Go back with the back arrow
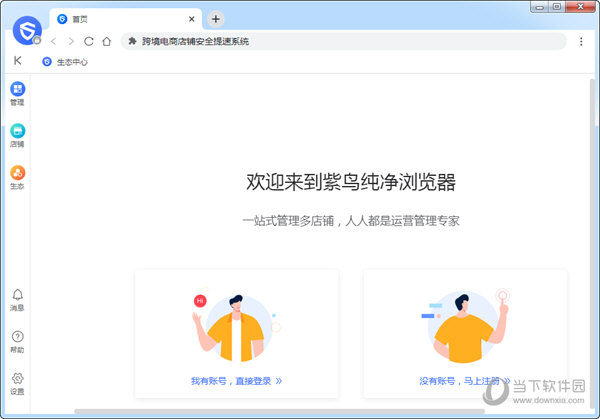Screen dimensions: 600x419 (x=54, y=41)
